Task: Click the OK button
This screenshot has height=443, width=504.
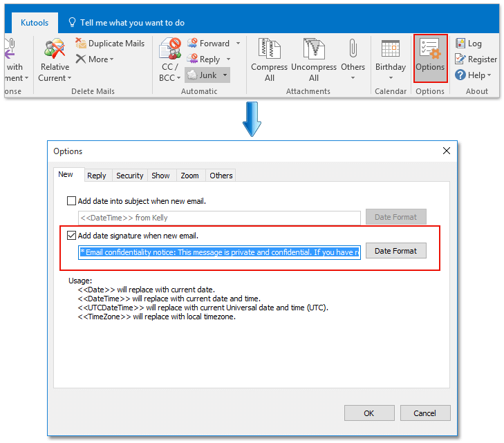Action: click(x=368, y=413)
